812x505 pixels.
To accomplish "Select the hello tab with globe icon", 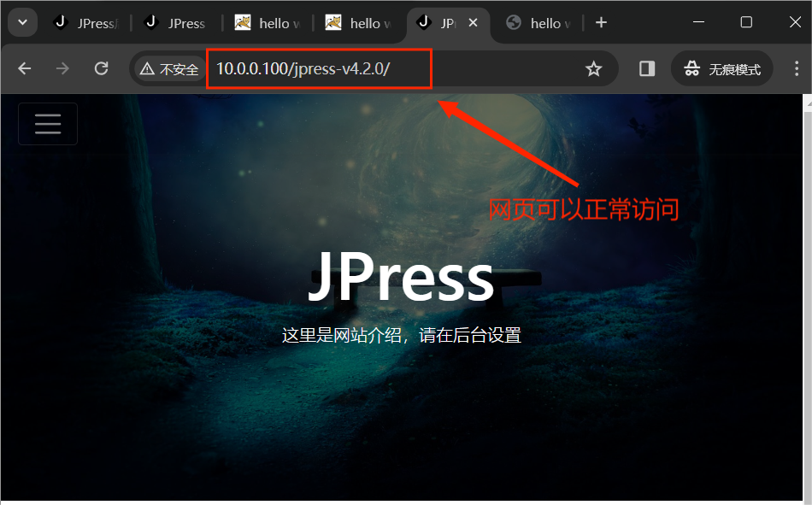I will tap(538, 23).
